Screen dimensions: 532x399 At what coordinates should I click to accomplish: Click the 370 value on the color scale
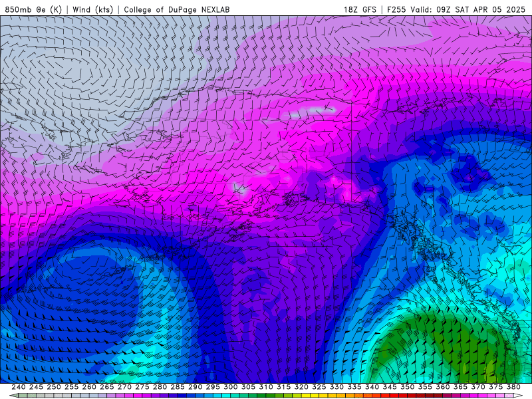tap(477, 387)
